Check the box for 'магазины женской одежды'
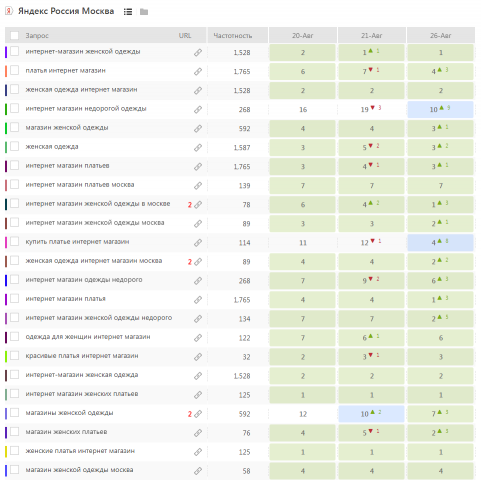481x480 pixels. click(x=14, y=412)
